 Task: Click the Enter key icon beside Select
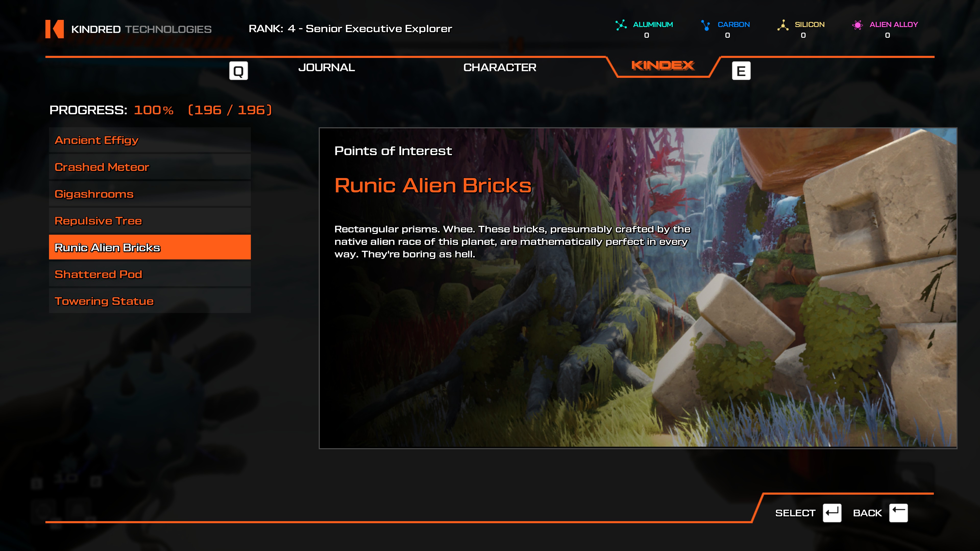(832, 513)
